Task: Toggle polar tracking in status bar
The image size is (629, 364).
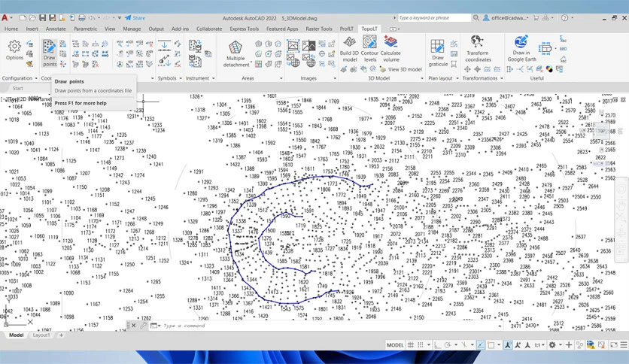Action: [447, 344]
